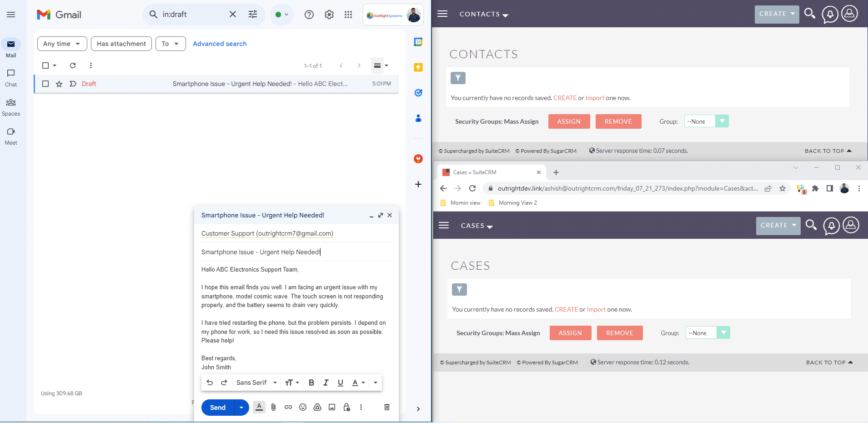Open Spaces in Gmail sidebar
This screenshot has height=423, width=868.
[11, 107]
